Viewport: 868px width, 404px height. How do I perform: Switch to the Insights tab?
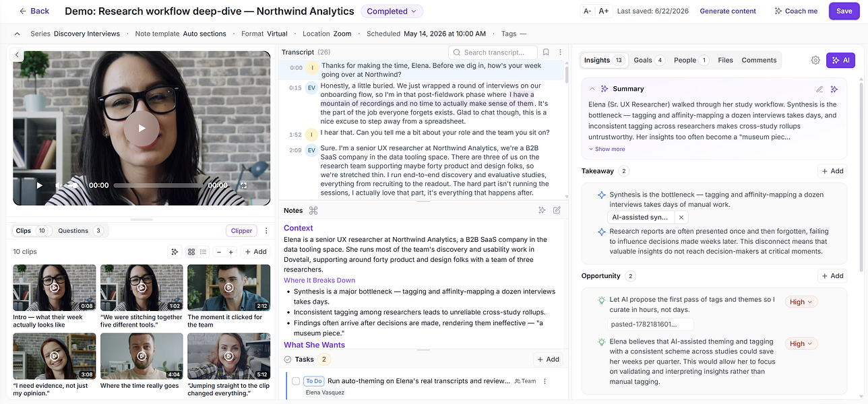click(604, 60)
